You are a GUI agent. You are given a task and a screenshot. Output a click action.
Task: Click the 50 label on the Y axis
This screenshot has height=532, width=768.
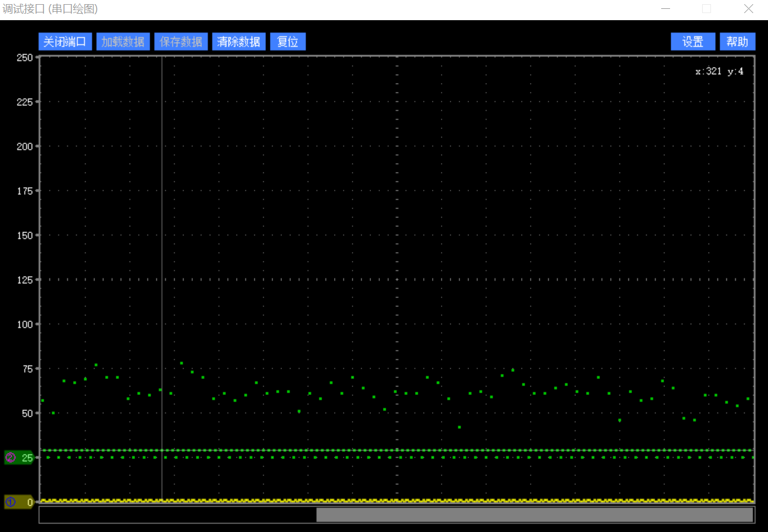(27, 413)
